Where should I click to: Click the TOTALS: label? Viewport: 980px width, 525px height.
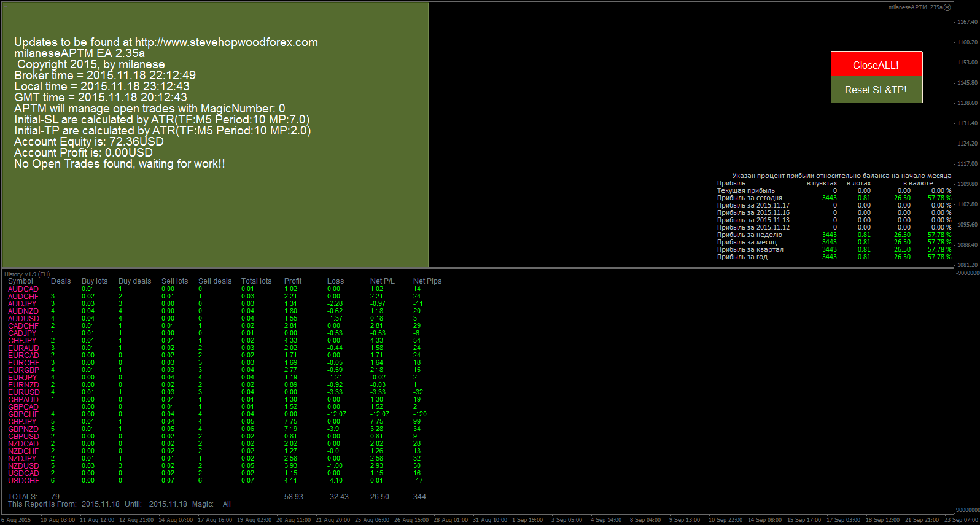coord(23,497)
